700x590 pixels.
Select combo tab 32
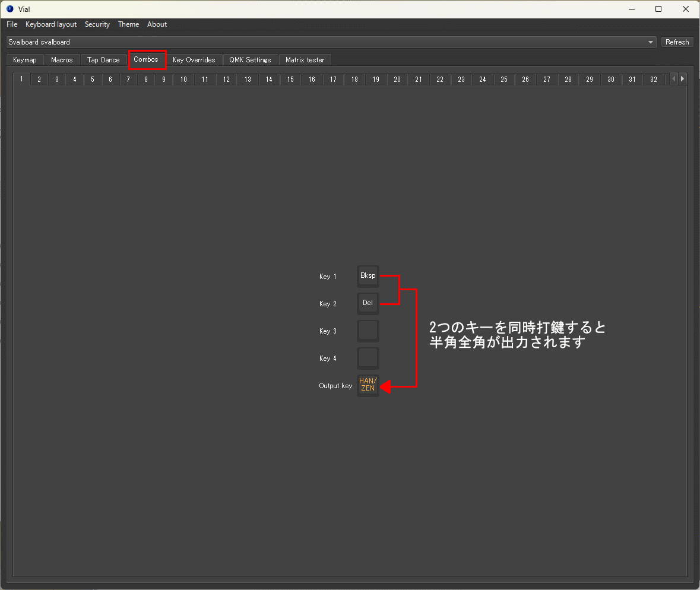click(x=654, y=80)
